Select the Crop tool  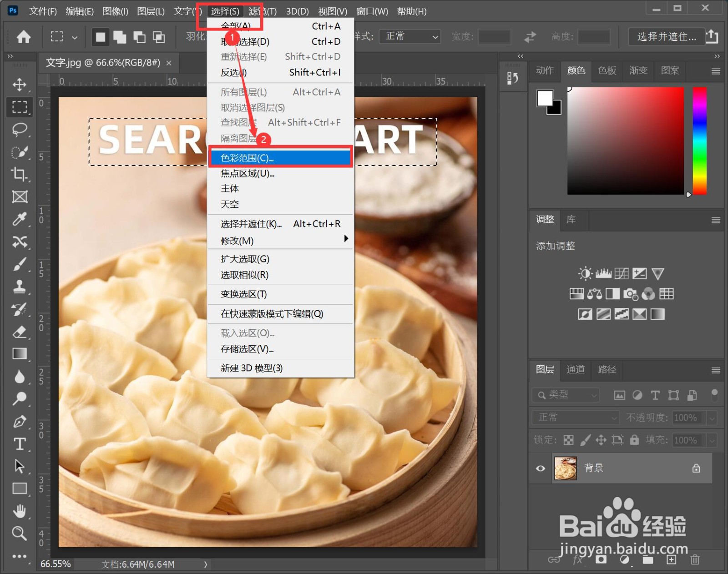click(19, 174)
